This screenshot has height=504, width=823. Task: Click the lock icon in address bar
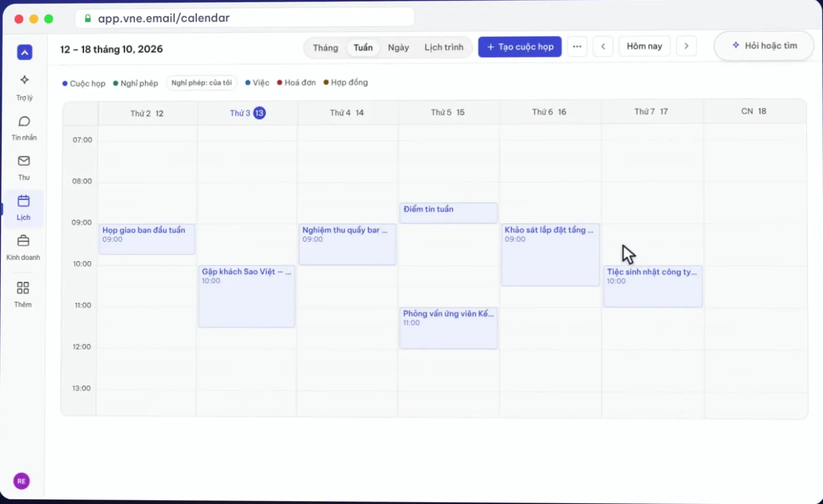pos(88,18)
